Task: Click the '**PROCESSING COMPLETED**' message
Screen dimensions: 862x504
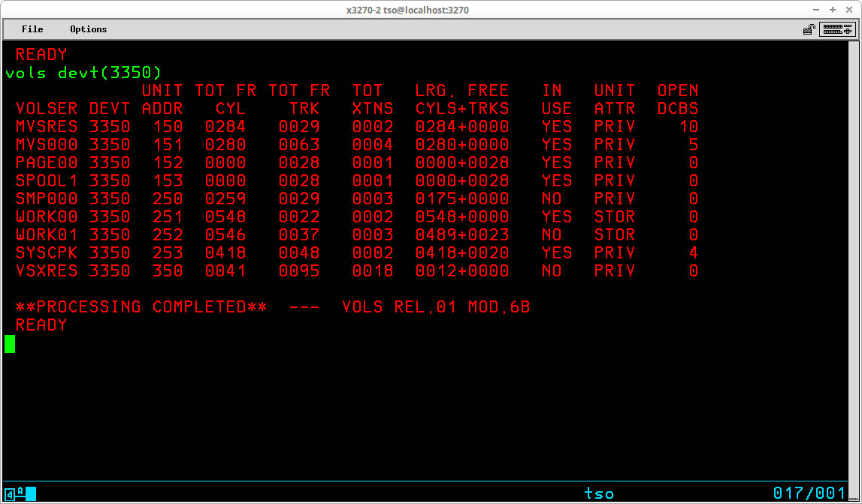Action: click(141, 306)
